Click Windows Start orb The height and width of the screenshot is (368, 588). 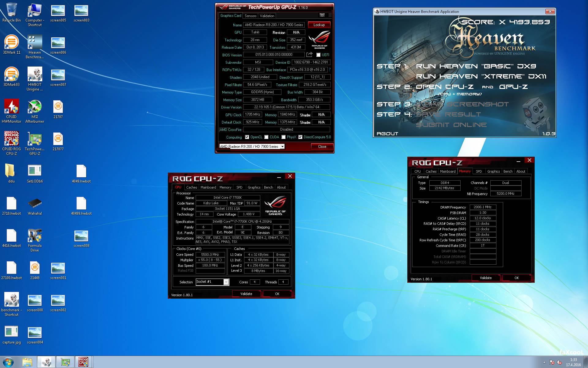pyautogui.click(x=8, y=362)
